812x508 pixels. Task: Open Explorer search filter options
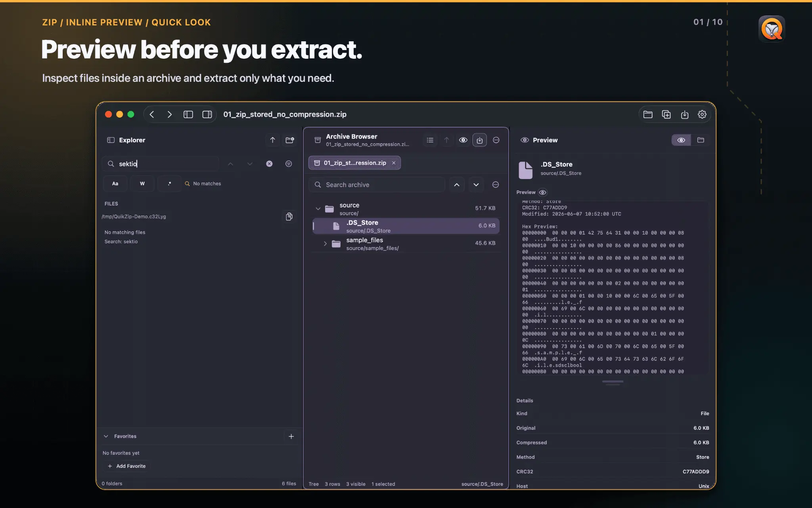click(289, 164)
